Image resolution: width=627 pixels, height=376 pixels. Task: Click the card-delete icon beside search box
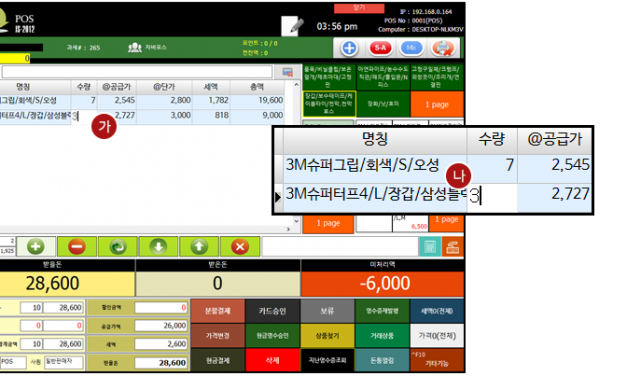[288, 72]
